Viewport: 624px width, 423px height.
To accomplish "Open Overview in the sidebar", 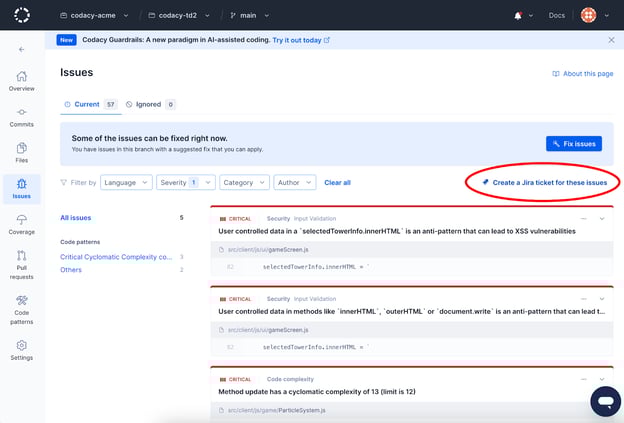I will (x=21, y=81).
